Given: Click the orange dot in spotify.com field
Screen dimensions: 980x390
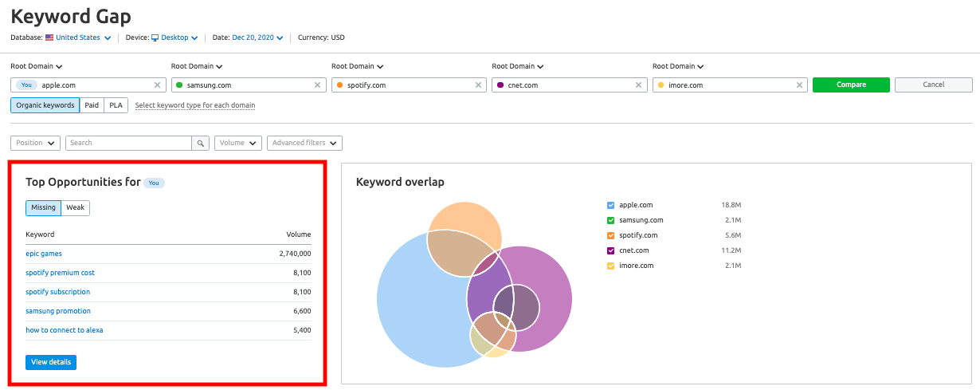Looking at the screenshot, I should click(340, 85).
